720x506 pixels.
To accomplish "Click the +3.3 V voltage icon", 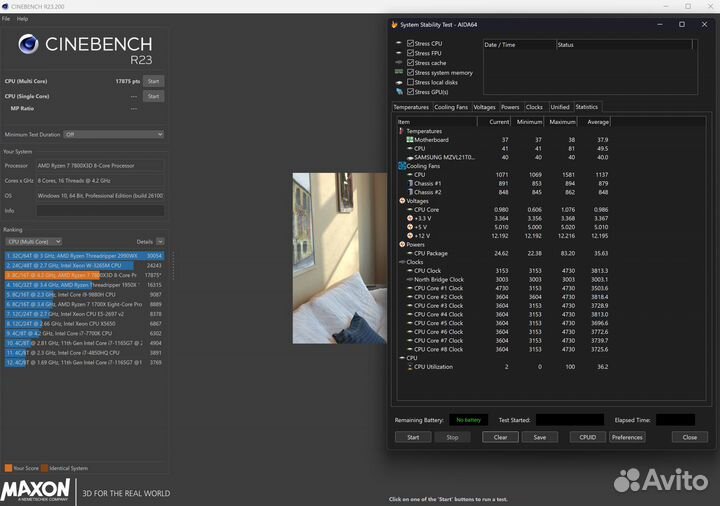I will 410,218.
